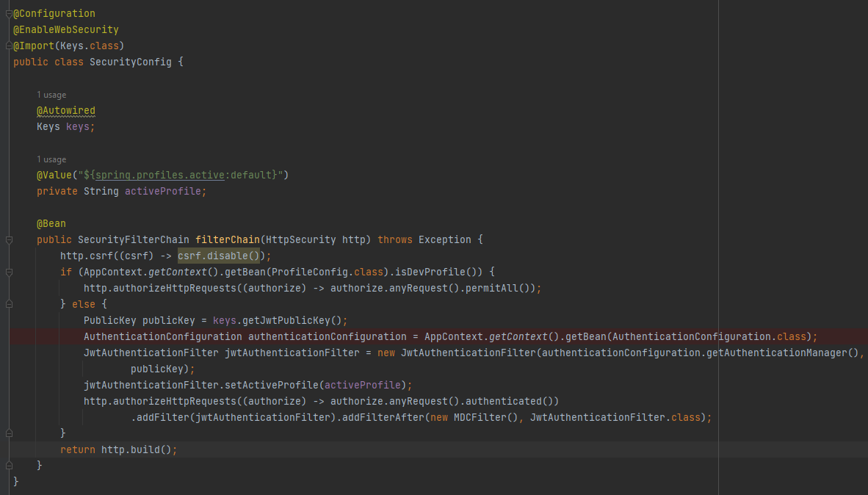868x495 pixels.
Task: Click the @Bean annotation
Action: (x=50, y=223)
